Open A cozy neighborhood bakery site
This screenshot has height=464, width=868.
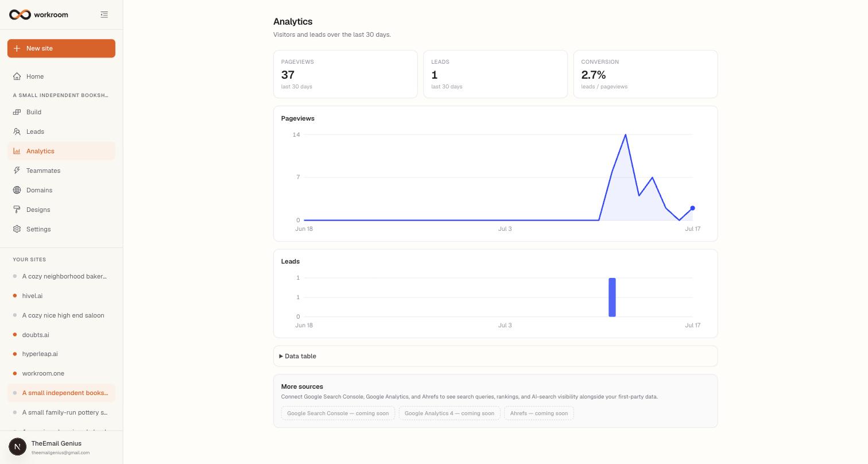pyautogui.click(x=61, y=276)
